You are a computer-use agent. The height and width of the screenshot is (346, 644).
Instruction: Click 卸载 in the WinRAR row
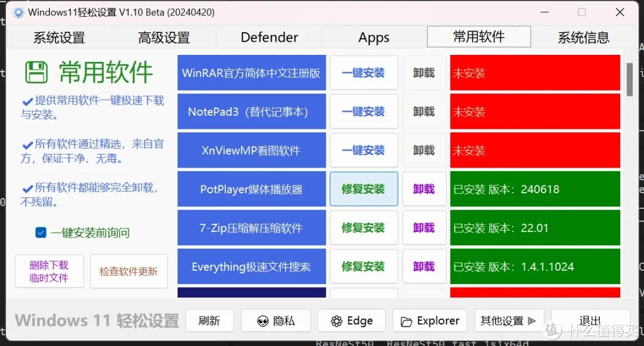(x=424, y=73)
